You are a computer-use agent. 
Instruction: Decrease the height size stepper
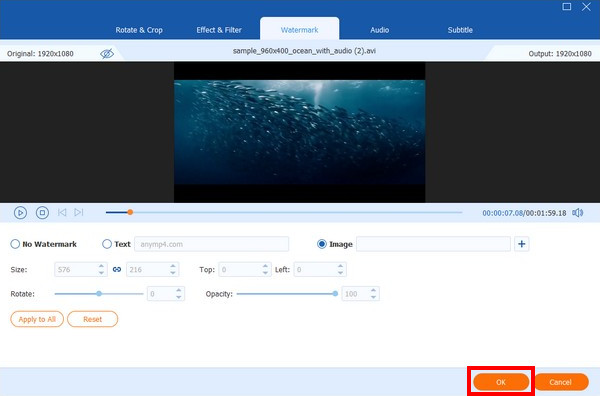(173, 273)
